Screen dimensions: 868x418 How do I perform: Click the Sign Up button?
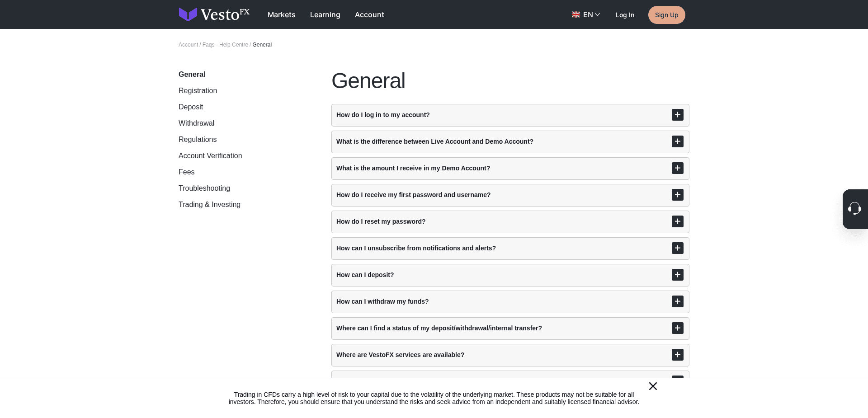pyautogui.click(x=666, y=14)
